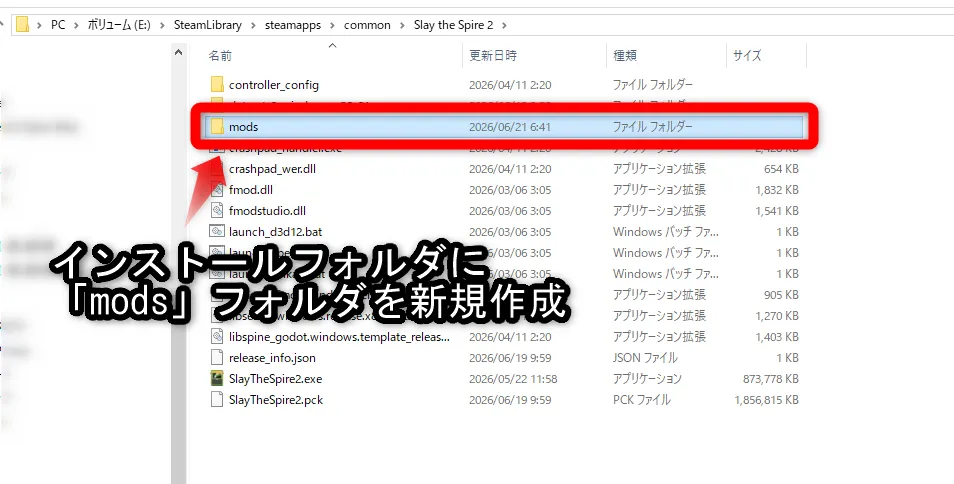This screenshot has width=954, height=484.
Task: Click folder icon in address bar
Action: (23, 25)
